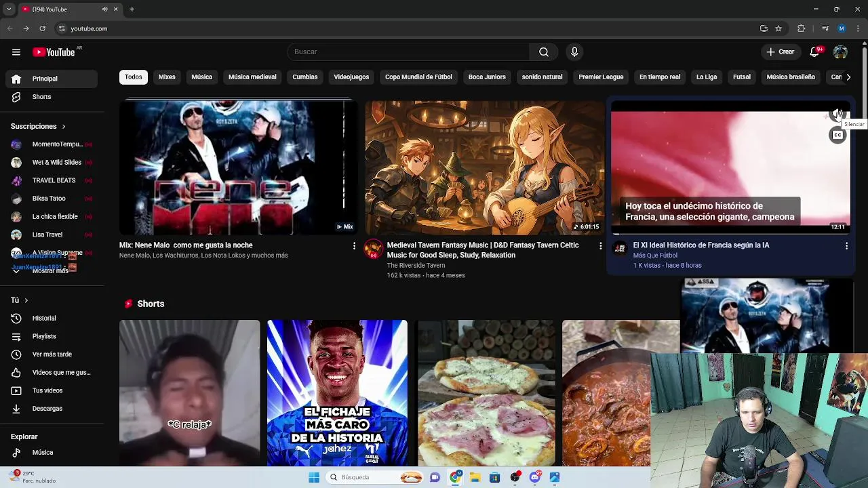Screen dimensions: 868x488
Task: Reload the page
Action: pos(42,28)
